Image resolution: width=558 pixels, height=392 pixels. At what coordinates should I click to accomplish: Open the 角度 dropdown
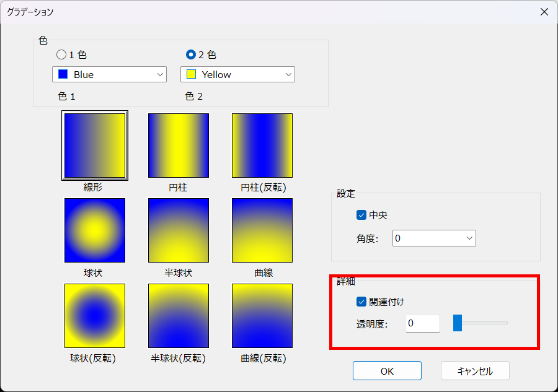pyautogui.click(x=434, y=238)
